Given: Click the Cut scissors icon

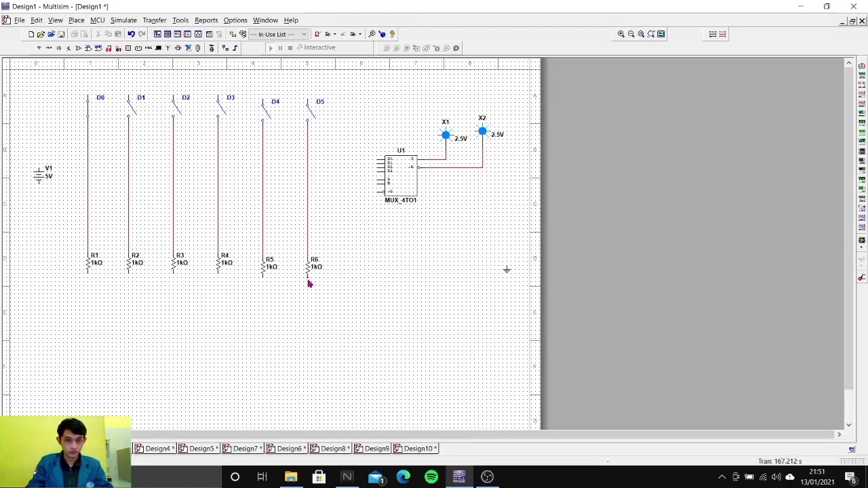Looking at the screenshot, I should 98,34.
